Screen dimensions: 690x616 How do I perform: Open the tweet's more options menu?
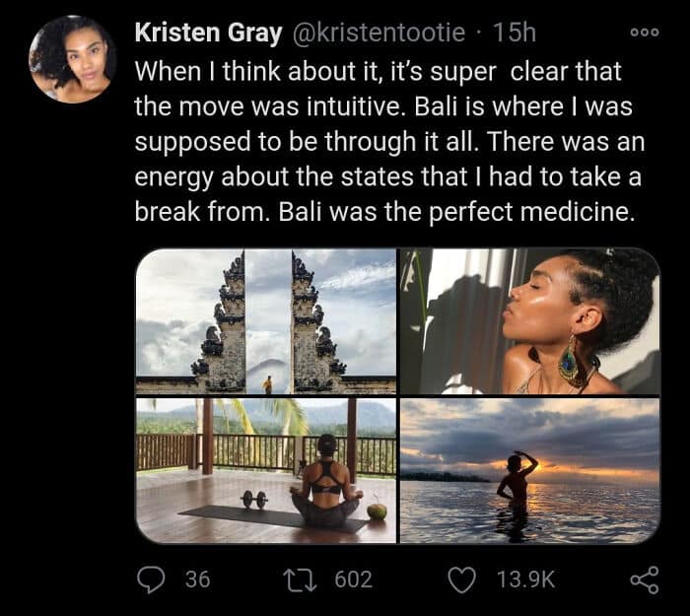tap(643, 30)
